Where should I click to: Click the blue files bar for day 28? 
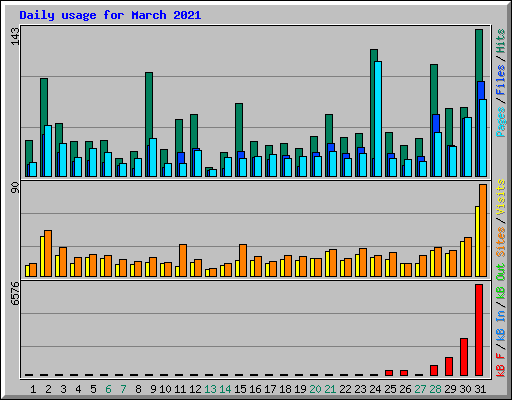pyautogui.click(x=435, y=124)
